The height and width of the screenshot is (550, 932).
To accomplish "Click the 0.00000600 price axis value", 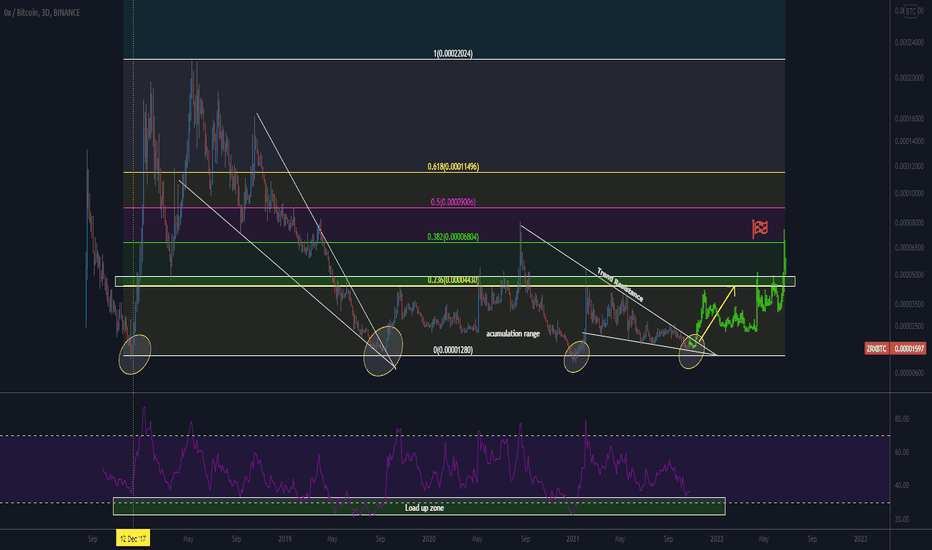I will pos(909,373).
